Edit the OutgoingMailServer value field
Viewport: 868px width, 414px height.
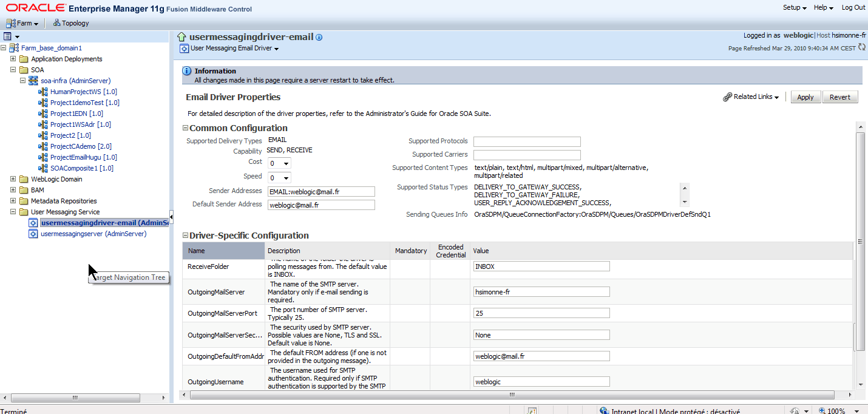(541, 292)
